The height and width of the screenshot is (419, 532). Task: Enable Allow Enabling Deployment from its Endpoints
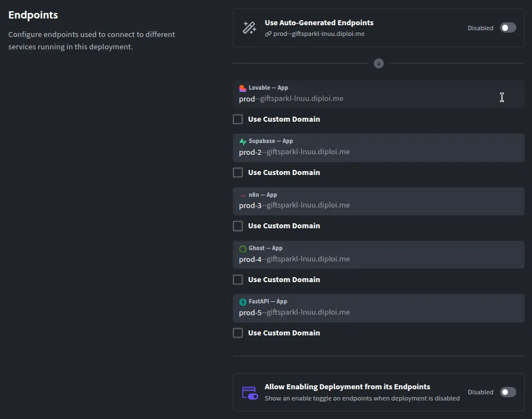tap(508, 392)
